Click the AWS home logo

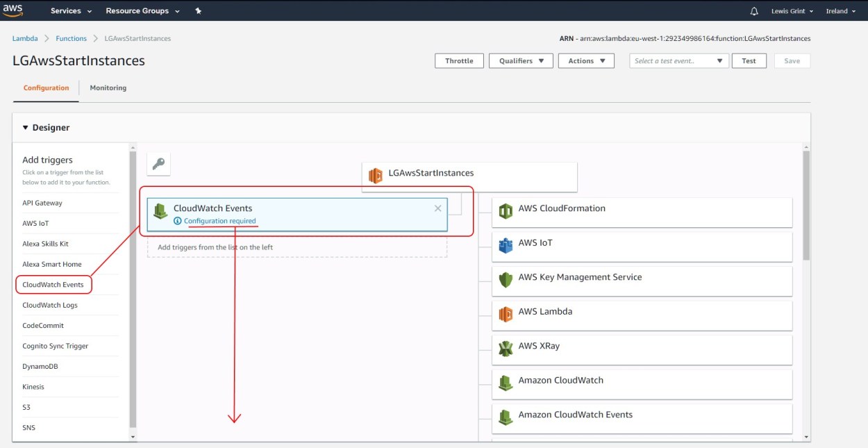click(14, 10)
